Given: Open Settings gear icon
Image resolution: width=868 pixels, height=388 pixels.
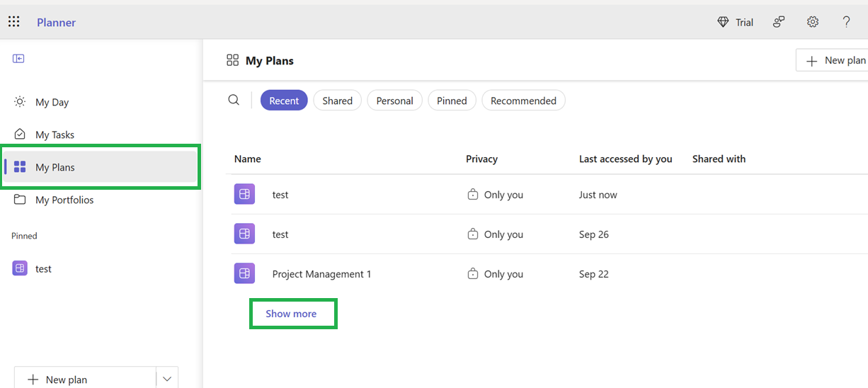Looking at the screenshot, I should click(x=813, y=22).
